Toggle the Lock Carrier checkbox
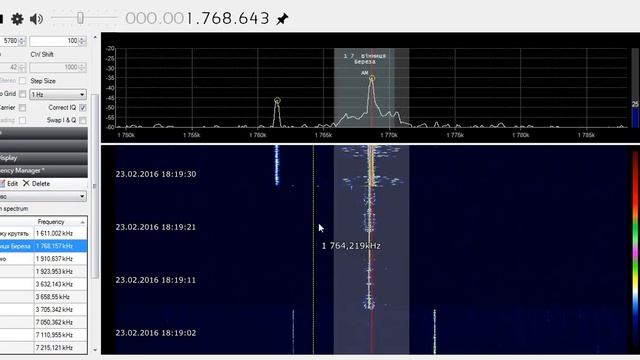 [x=22, y=107]
